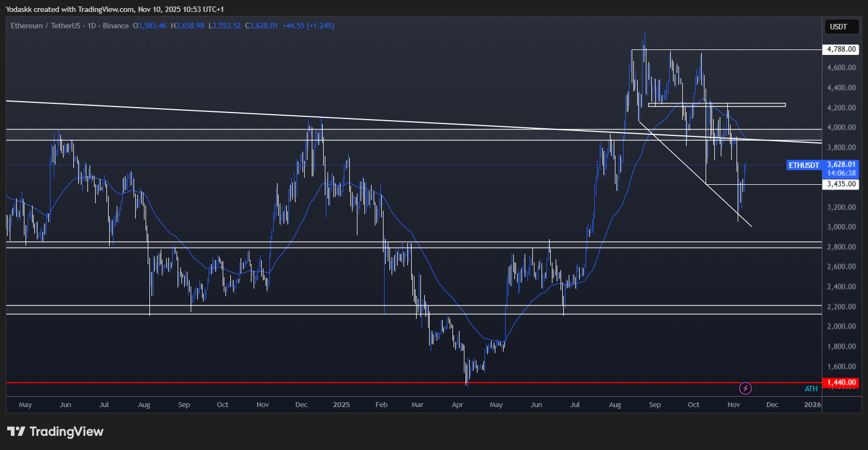Click the 4,000.00 tick on price scale
The height and width of the screenshot is (450, 868).
[841, 128]
